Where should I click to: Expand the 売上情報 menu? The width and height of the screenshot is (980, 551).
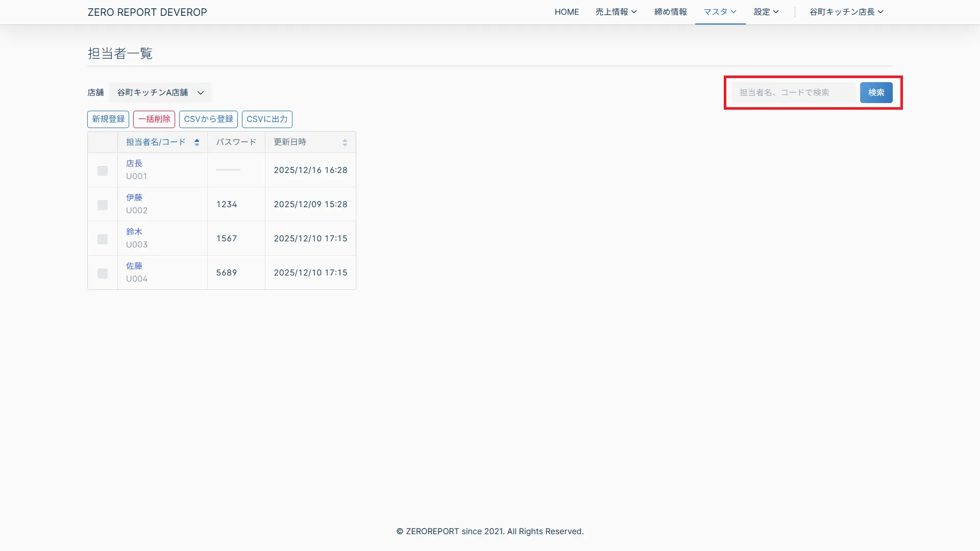pos(616,12)
